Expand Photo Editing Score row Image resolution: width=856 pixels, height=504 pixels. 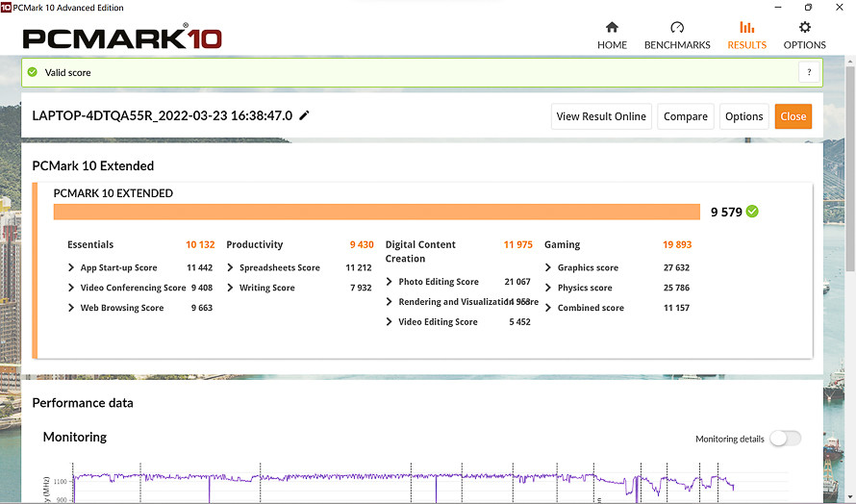pyautogui.click(x=390, y=282)
